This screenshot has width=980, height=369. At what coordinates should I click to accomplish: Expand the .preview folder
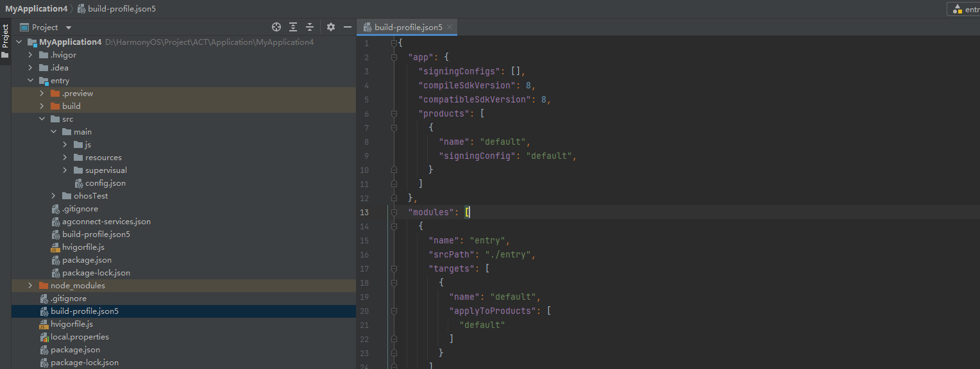[42, 94]
